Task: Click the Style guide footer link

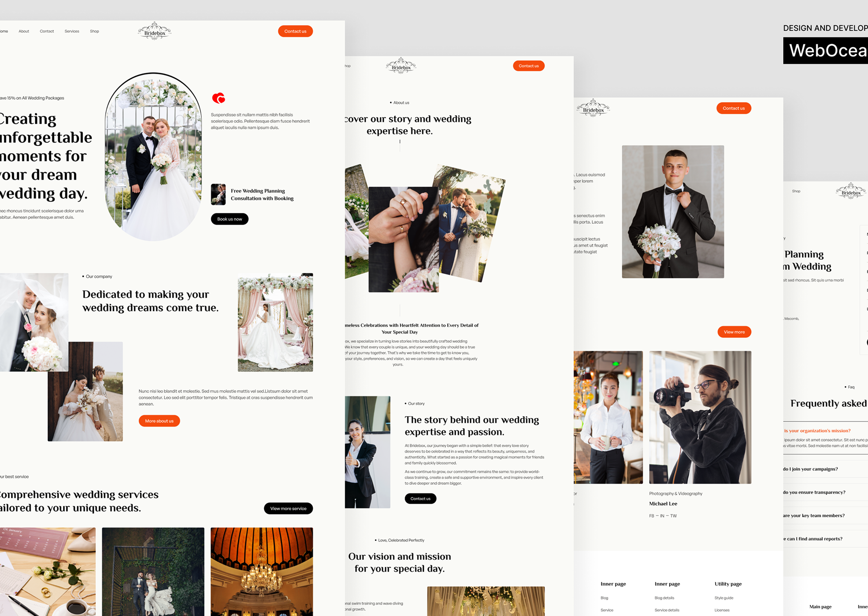Action: [x=724, y=598]
